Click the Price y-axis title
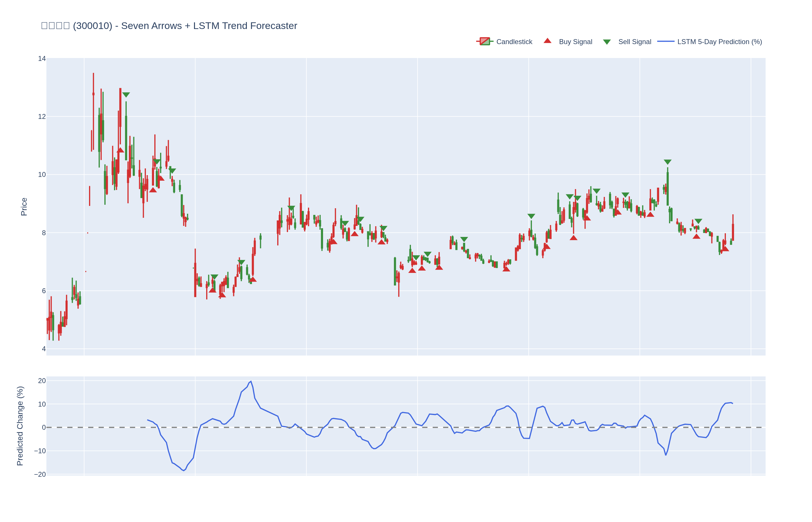Screen dimensions: 812x522 [x=24, y=206]
